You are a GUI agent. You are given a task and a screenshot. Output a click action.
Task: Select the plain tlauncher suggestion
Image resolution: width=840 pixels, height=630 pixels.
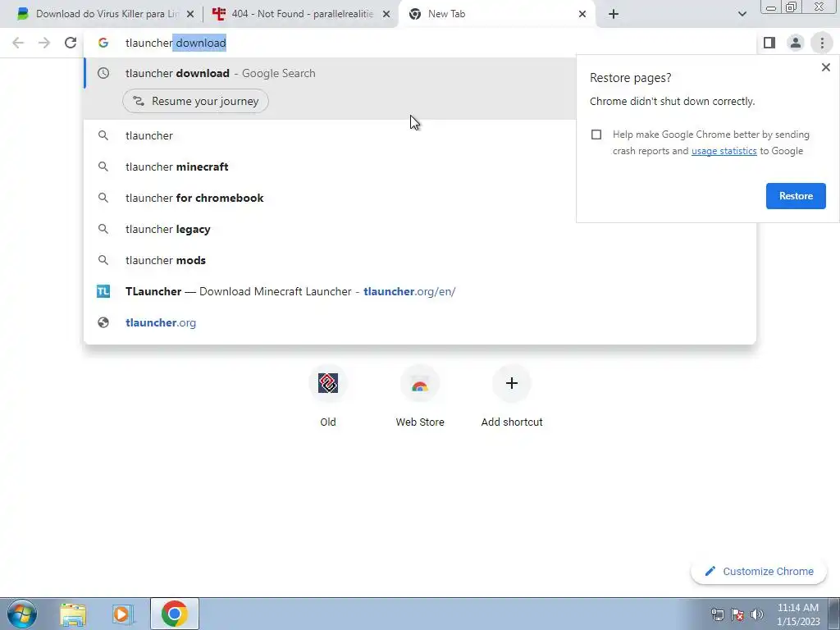pos(419,135)
